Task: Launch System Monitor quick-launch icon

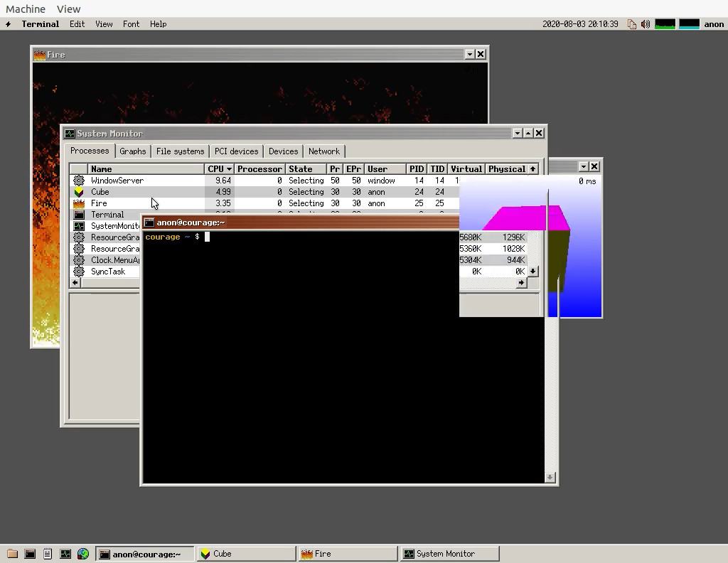Action: pyautogui.click(x=65, y=554)
